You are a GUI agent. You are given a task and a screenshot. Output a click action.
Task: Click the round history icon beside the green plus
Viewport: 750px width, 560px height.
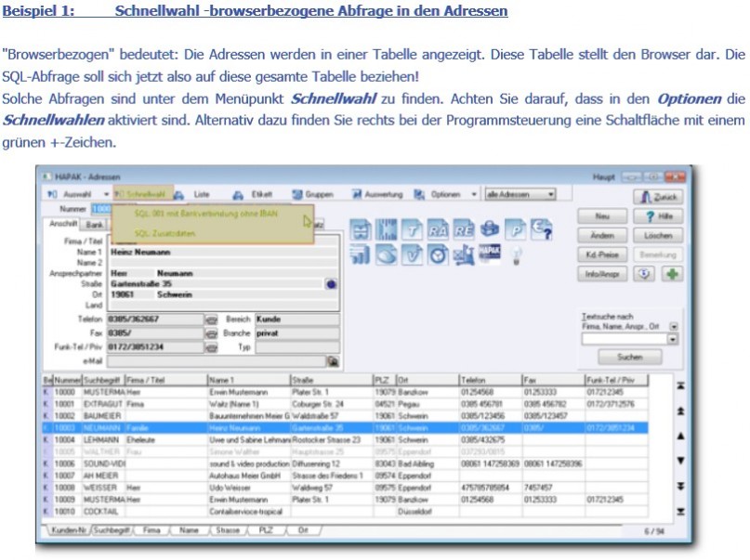click(x=644, y=273)
